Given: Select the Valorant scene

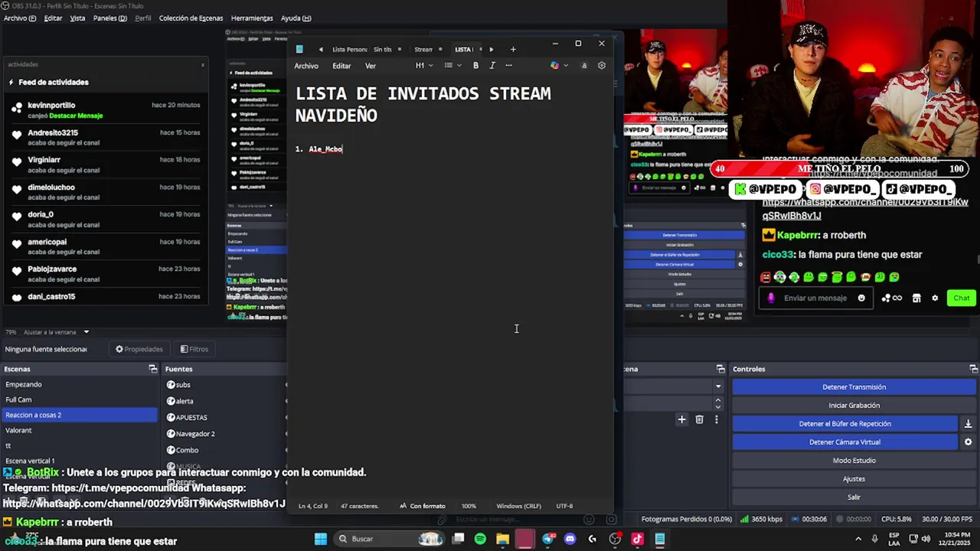Looking at the screenshot, I should tap(79, 430).
